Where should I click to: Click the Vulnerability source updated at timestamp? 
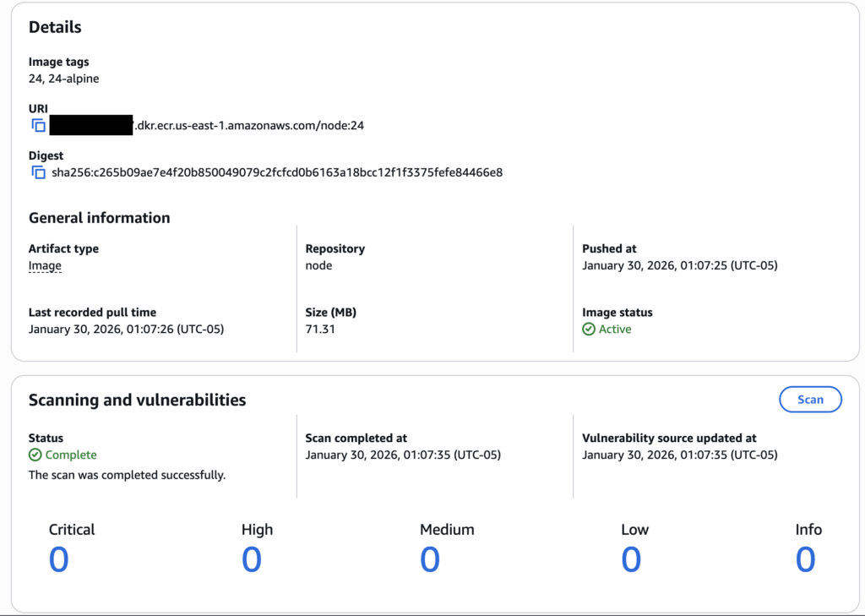point(679,455)
